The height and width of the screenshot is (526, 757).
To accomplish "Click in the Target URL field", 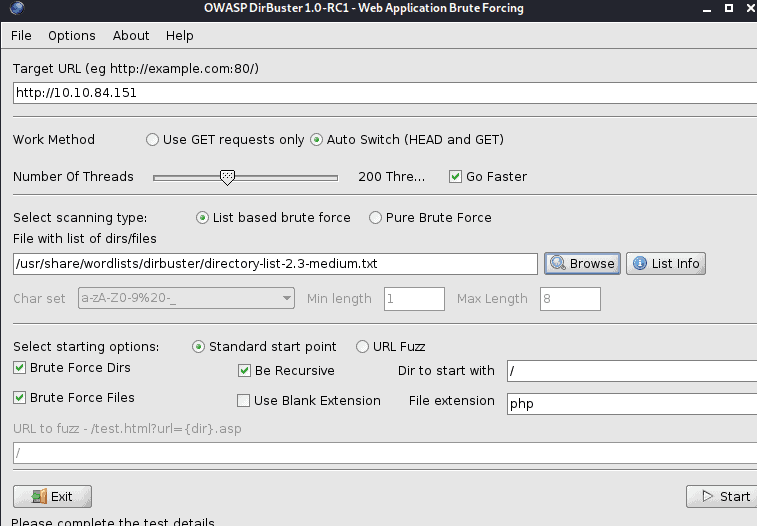I will click(385, 93).
